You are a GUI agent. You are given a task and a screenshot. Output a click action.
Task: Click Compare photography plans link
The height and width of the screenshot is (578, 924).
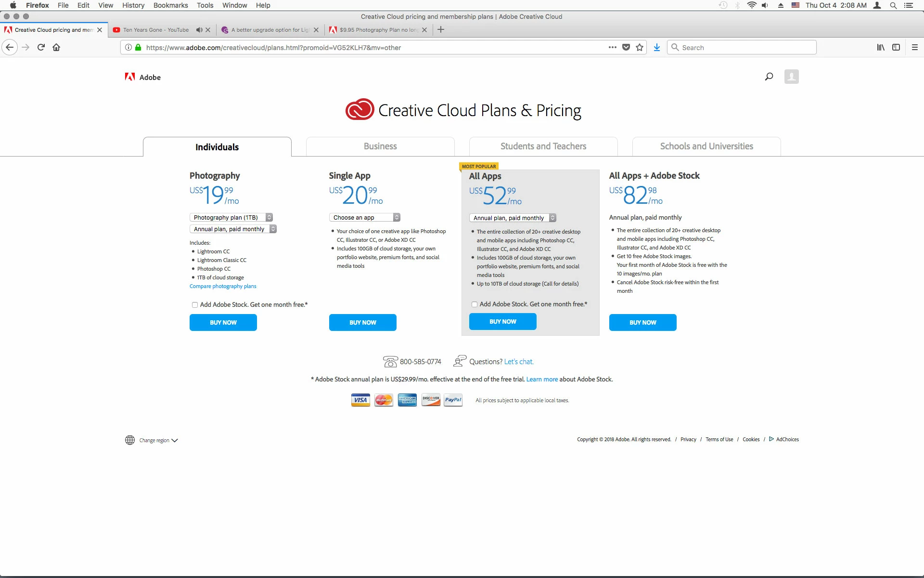223,286
